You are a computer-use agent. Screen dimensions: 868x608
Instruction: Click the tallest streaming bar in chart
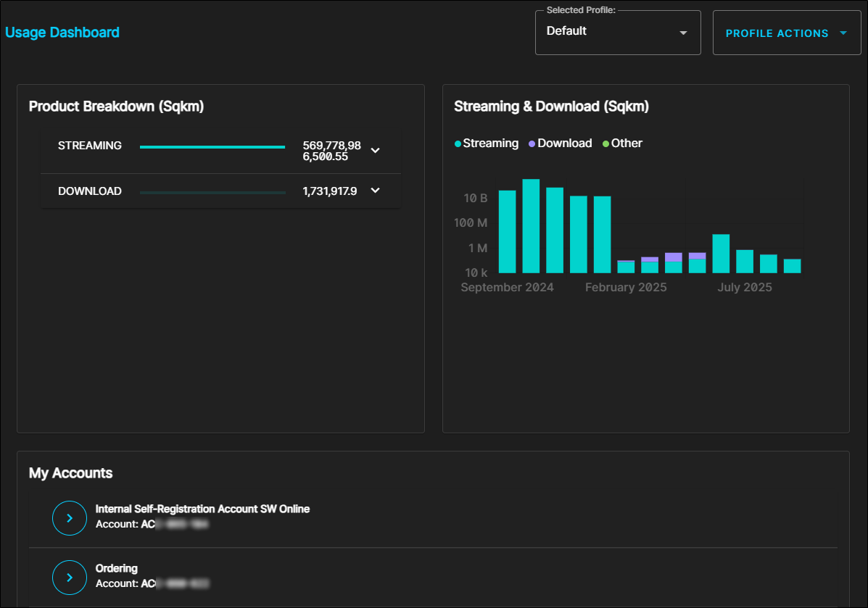pyautogui.click(x=531, y=225)
